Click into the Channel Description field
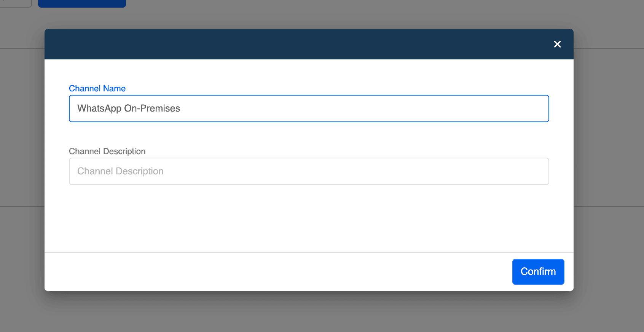The width and height of the screenshot is (644, 332). point(309,171)
